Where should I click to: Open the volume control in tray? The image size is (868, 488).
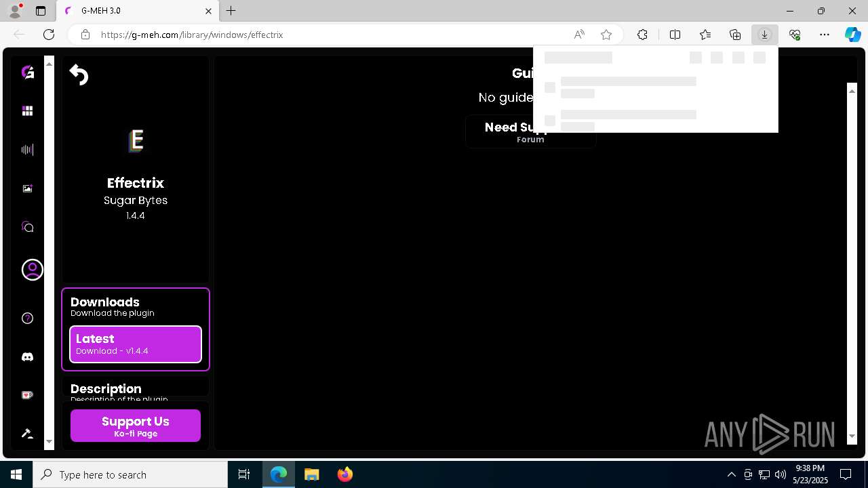click(x=780, y=474)
